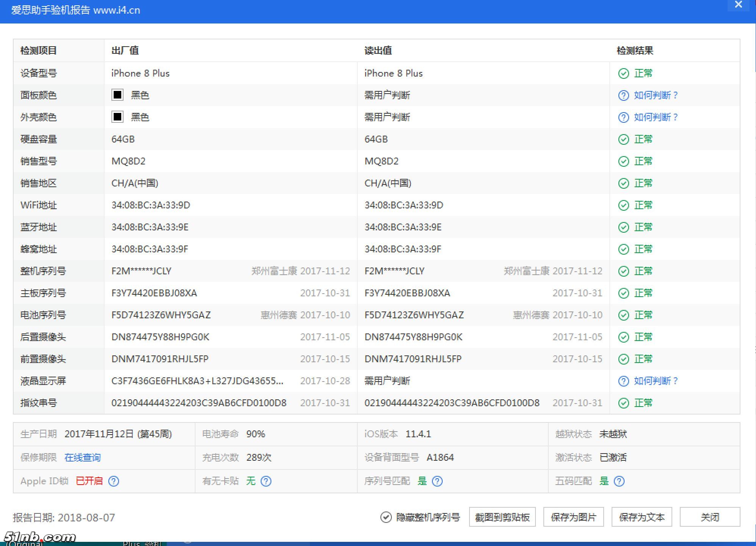Click help icon beside 五码匹配
Screen dimensions: 756x546
(619, 481)
